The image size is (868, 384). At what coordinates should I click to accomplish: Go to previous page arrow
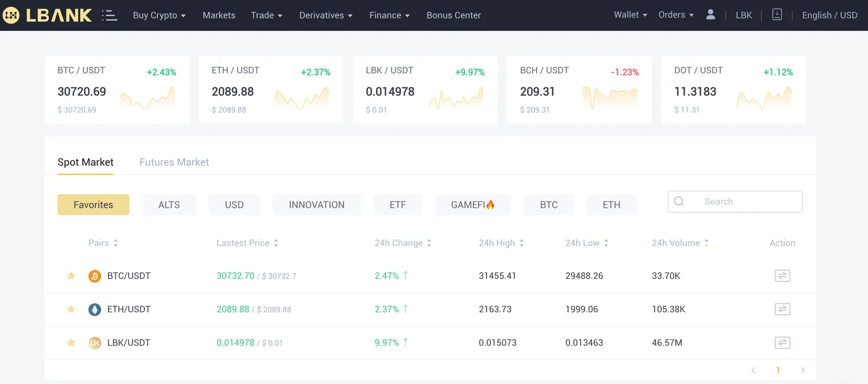753,370
